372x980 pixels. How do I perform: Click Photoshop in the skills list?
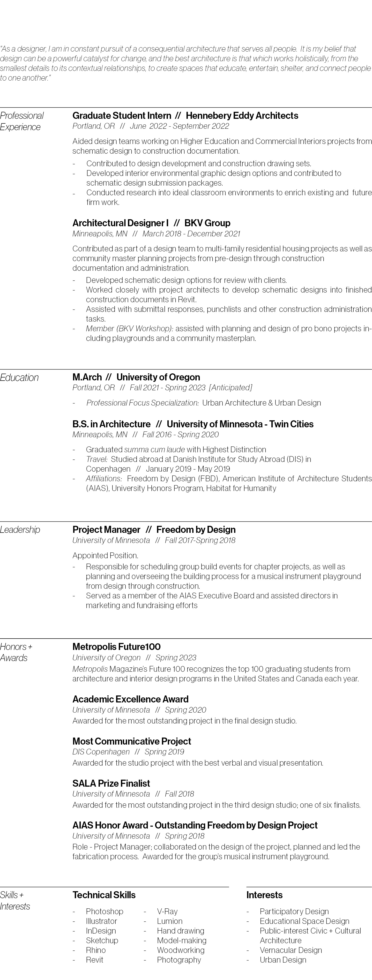(x=104, y=912)
